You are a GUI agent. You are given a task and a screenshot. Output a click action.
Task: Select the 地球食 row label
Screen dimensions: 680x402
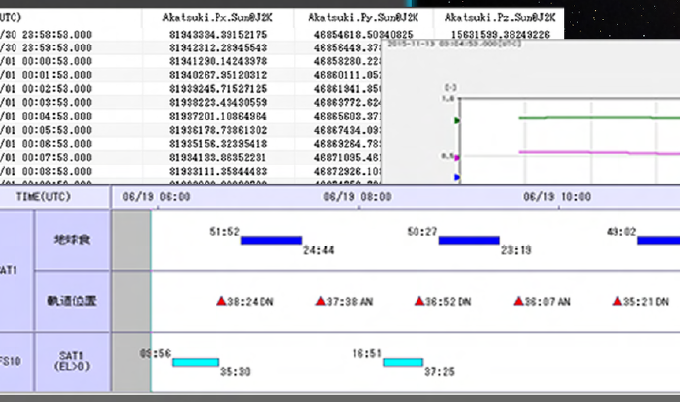click(x=71, y=240)
